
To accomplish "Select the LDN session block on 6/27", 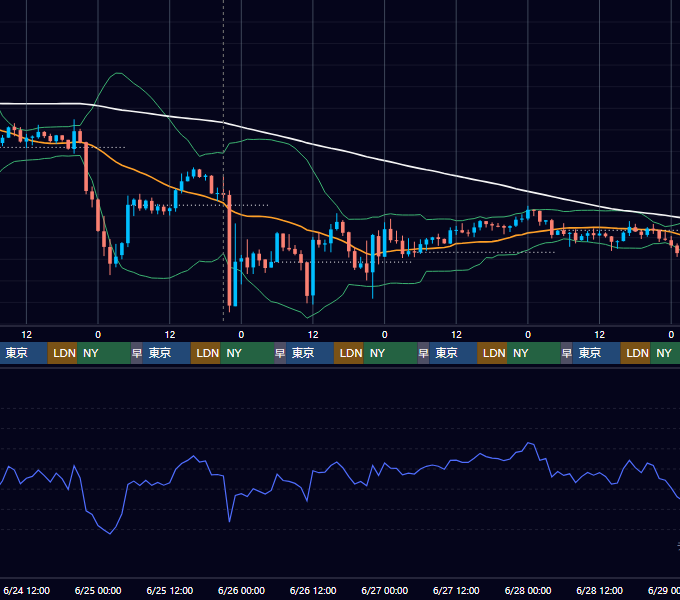I will (492, 353).
